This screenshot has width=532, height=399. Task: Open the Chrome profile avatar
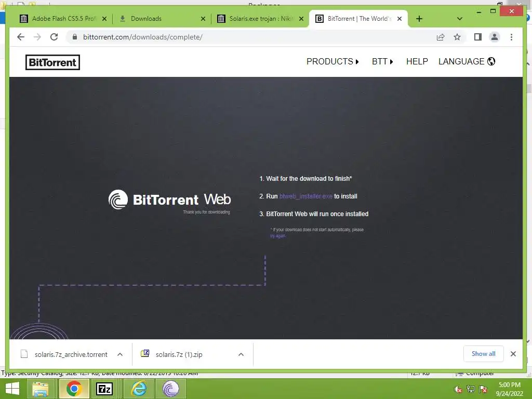(495, 37)
